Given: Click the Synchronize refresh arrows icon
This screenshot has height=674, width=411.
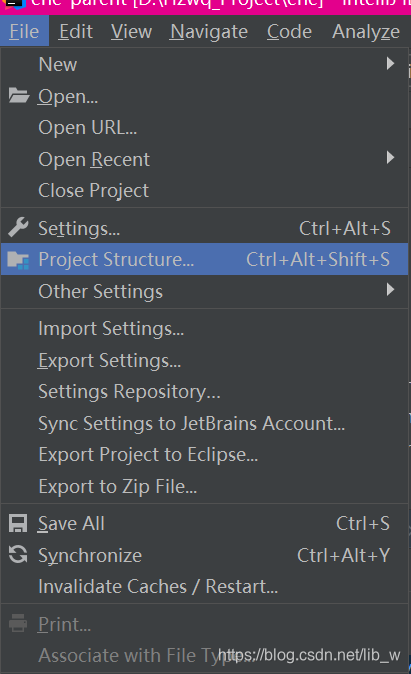Looking at the screenshot, I should (x=18, y=555).
